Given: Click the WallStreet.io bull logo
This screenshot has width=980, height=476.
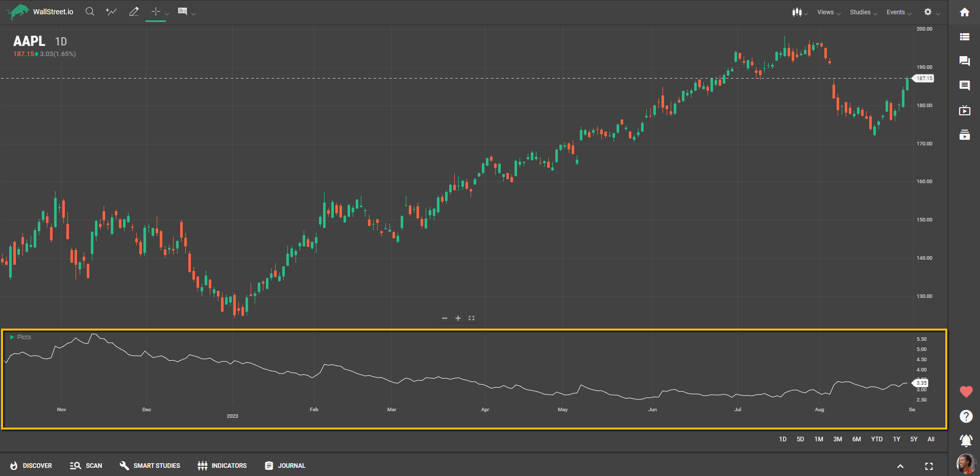Looking at the screenshot, I should tap(18, 11).
